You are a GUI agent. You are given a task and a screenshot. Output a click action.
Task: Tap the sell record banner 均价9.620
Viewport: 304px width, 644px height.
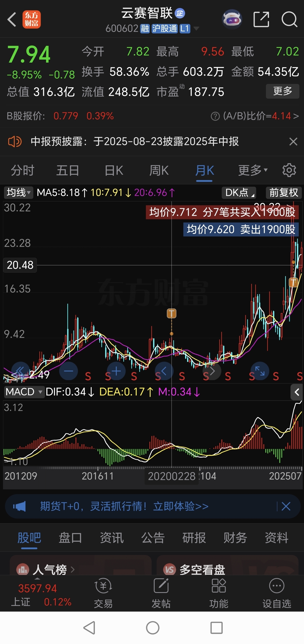tap(241, 229)
